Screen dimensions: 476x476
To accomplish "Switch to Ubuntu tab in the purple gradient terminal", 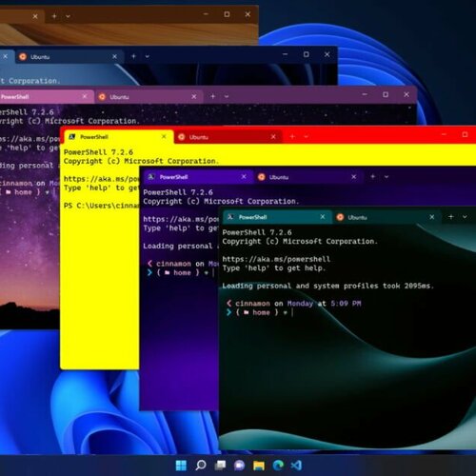I will pos(307,177).
